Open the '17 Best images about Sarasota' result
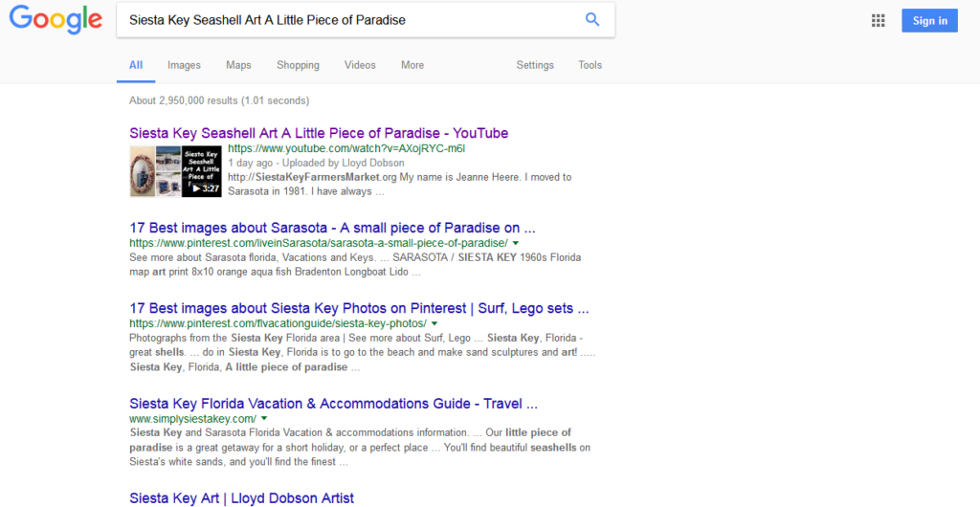 (332, 228)
